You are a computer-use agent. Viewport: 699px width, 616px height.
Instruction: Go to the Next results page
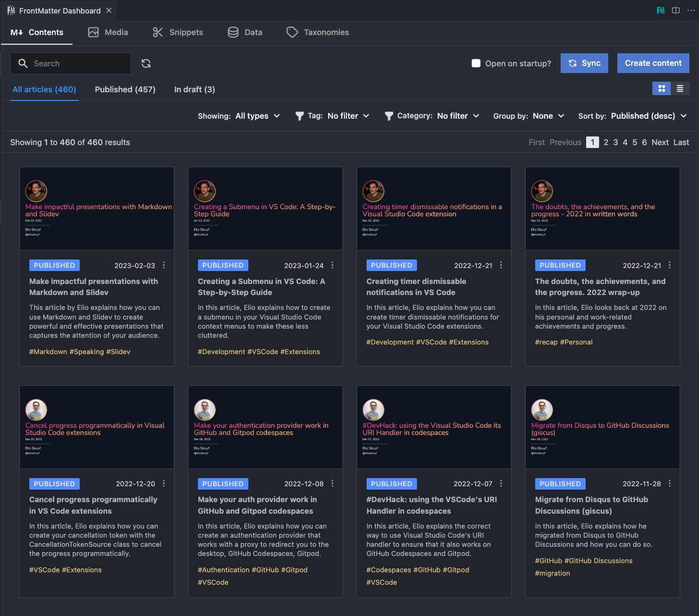pos(660,142)
